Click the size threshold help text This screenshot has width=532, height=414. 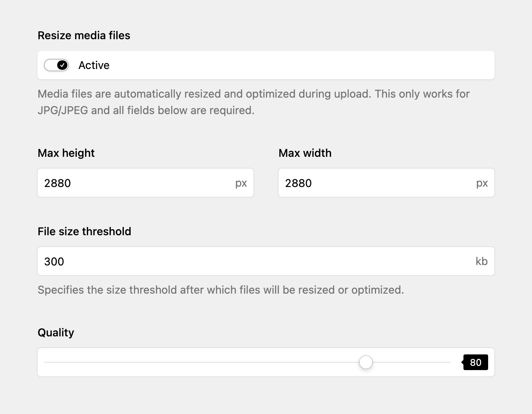click(221, 290)
